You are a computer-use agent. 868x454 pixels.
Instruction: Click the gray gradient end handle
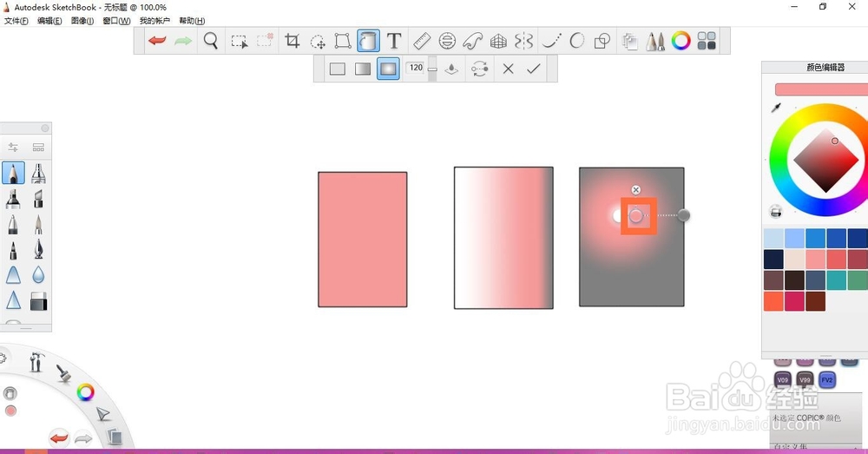point(684,215)
